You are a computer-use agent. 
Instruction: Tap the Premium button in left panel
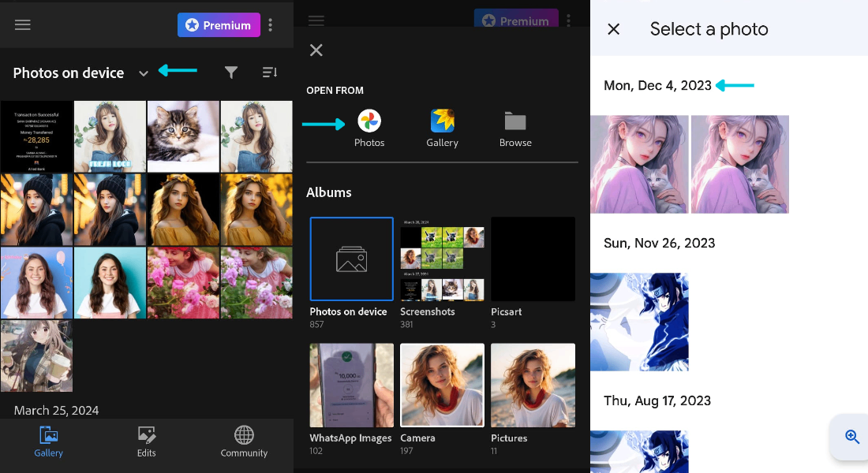coord(219,25)
